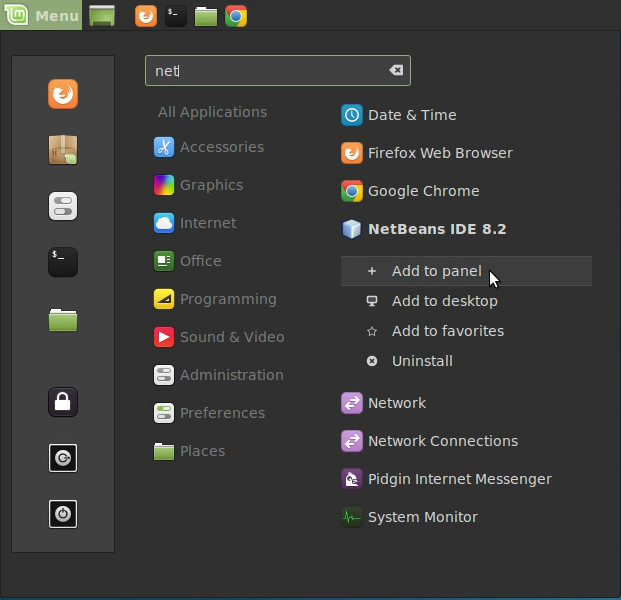This screenshot has height=600, width=621.
Task: Click Google Chrome result label
Action: click(x=424, y=191)
